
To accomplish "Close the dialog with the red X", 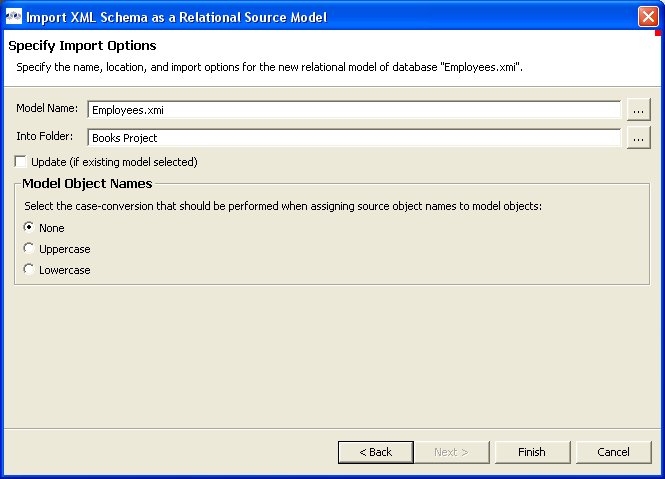I will click(648, 17).
